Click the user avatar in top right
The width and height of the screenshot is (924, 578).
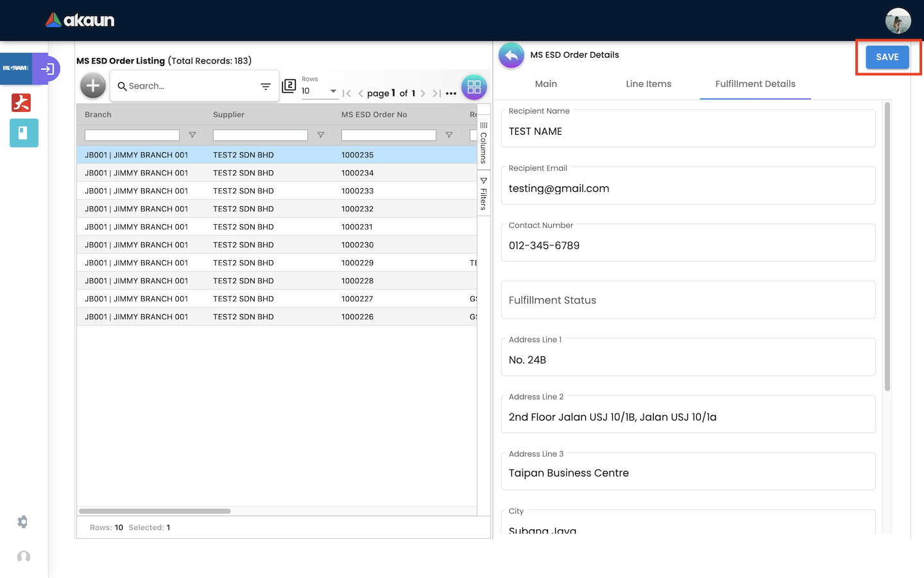[898, 21]
